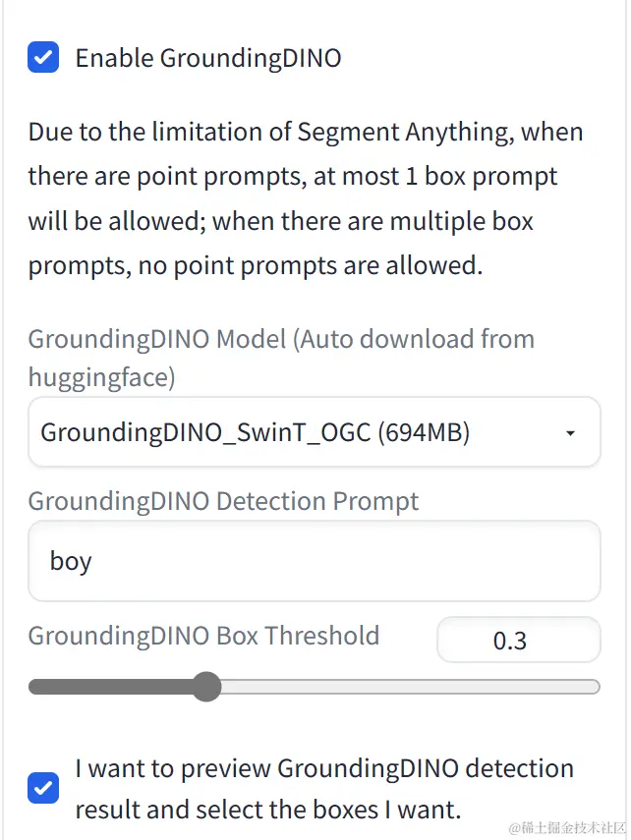This screenshot has width=631, height=840.
Task: Click the 'Enable GroundingDINO' label text
Action: (x=208, y=58)
